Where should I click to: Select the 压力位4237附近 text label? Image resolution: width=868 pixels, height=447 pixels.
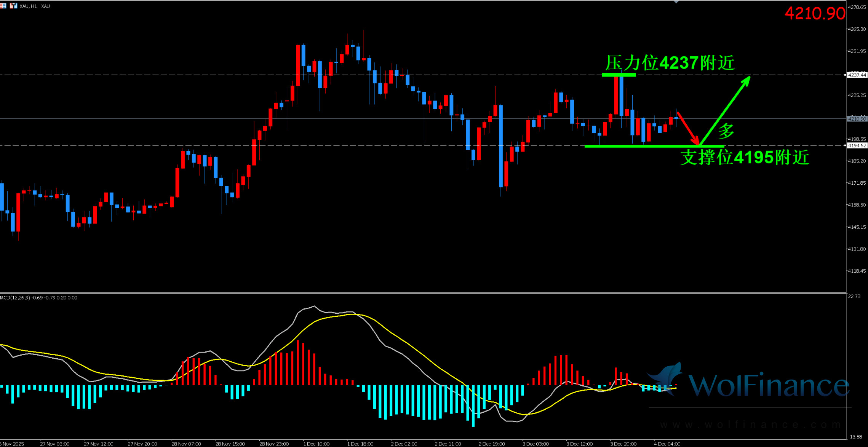pyautogui.click(x=670, y=63)
